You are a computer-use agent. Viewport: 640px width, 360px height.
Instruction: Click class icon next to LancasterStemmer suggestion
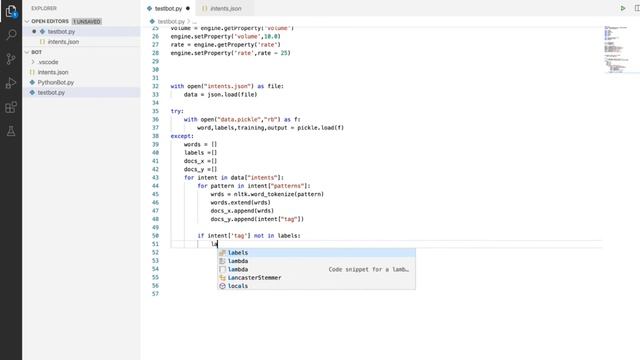pyautogui.click(x=222, y=278)
